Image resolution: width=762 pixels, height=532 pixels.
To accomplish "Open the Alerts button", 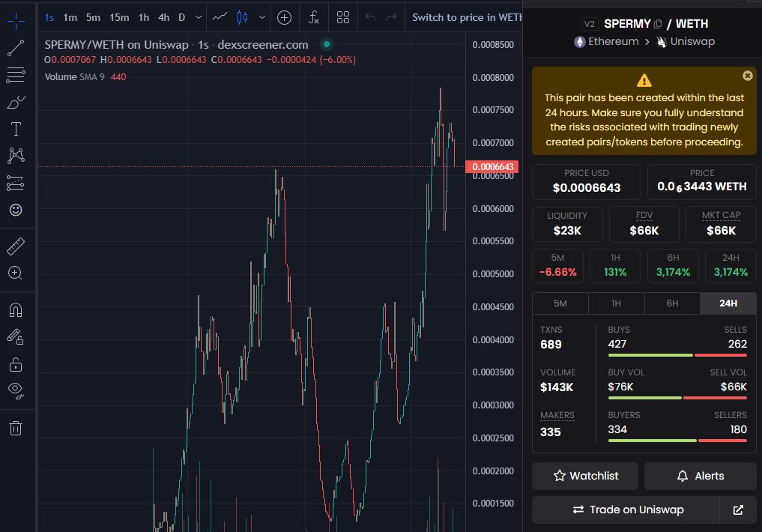I will coord(701,476).
